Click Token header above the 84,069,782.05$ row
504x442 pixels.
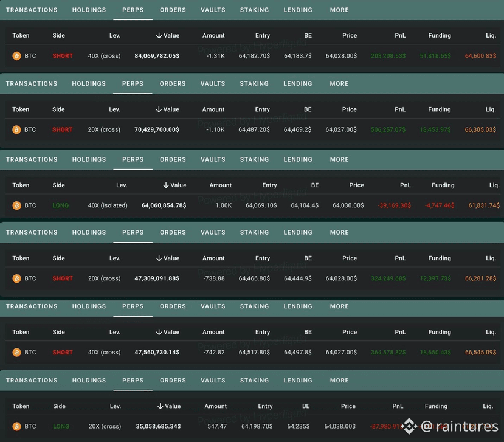(21, 36)
